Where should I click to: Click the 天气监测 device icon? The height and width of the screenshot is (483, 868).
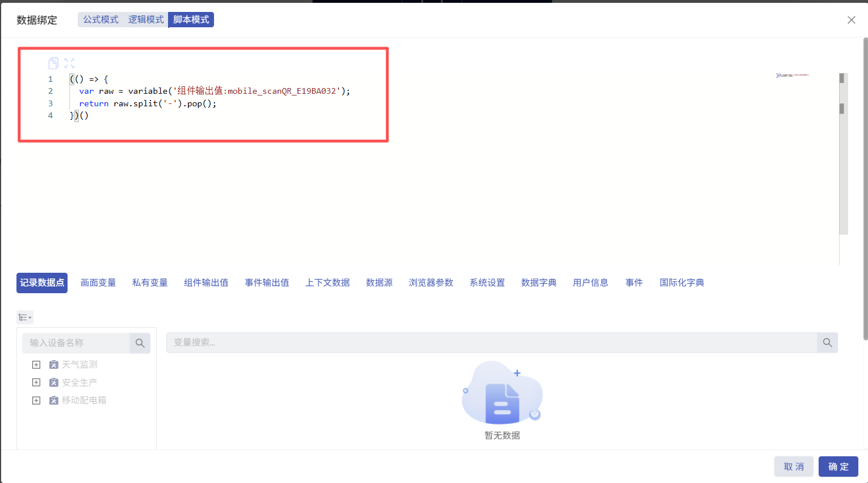(54, 365)
